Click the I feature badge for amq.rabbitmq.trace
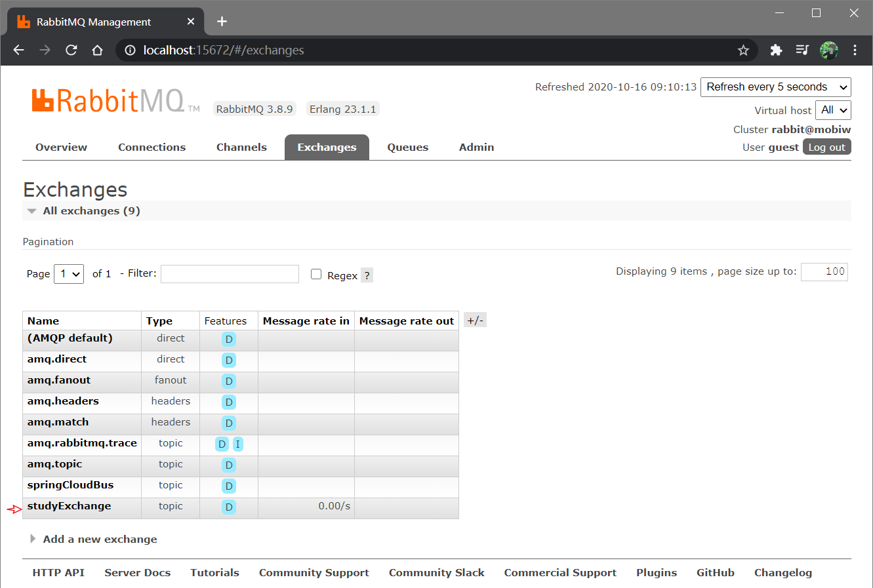Image resolution: width=873 pixels, height=588 pixels. tap(238, 444)
